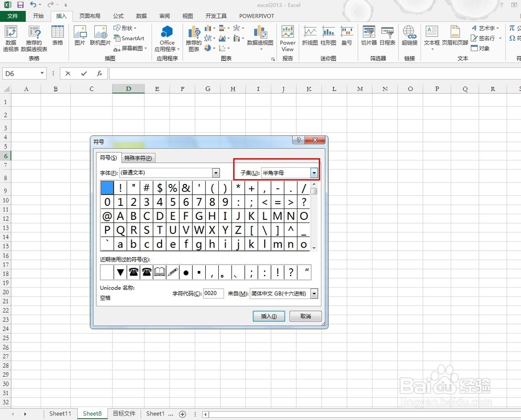Viewport: 521px width, 420px height.
Task: Expand the 'from' encoding dropdown
Action: click(x=314, y=293)
